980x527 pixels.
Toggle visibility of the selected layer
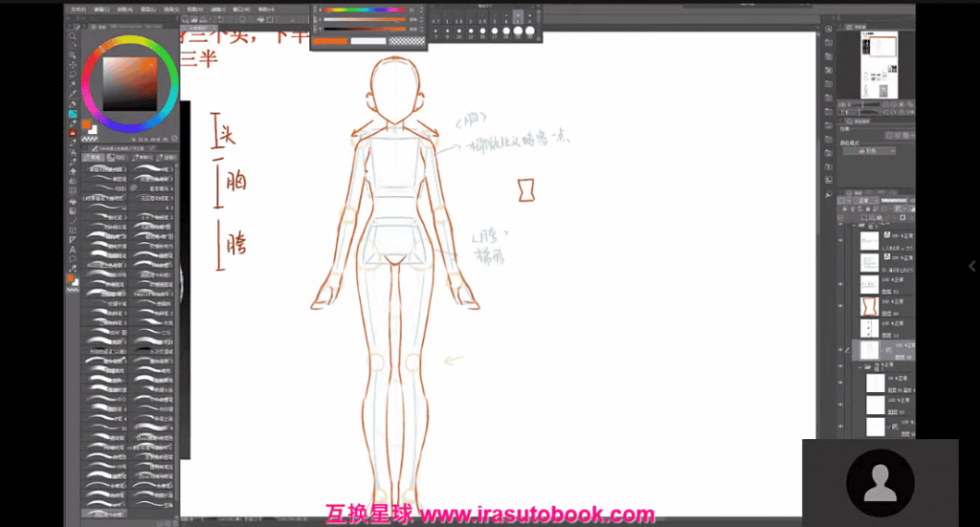[841, 350]
